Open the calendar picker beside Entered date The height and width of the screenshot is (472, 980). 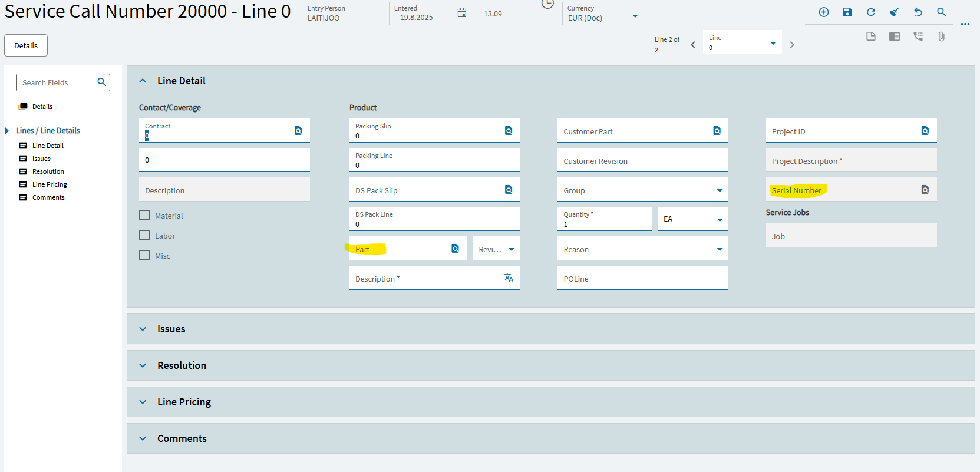coord(462,13)
